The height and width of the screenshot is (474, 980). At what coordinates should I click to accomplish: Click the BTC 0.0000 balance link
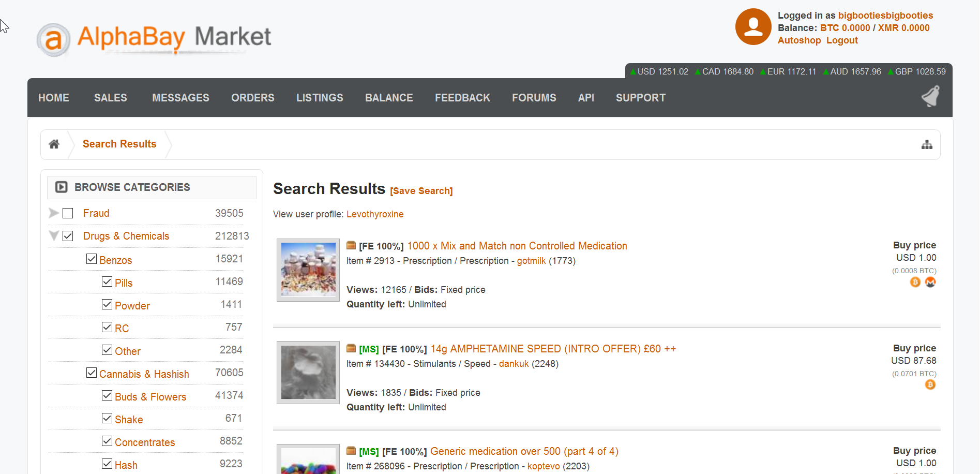(x=845, y=28)
